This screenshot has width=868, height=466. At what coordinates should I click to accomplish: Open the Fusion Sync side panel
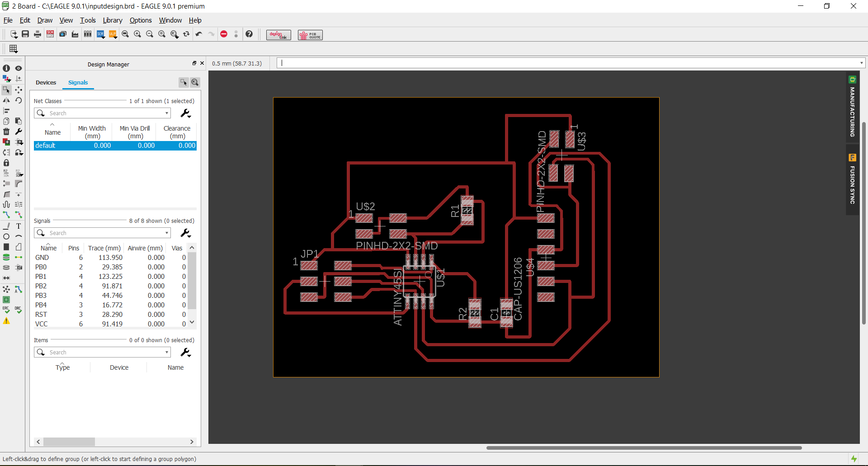852,179
